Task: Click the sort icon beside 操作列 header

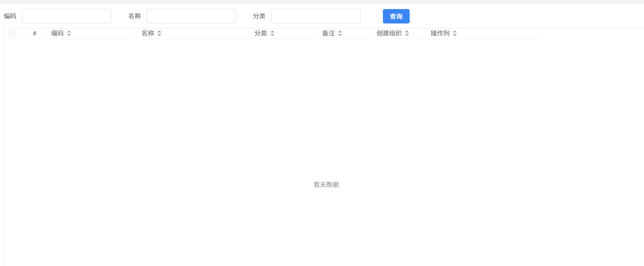Action: pyautogui.click(x=455, y=33)
